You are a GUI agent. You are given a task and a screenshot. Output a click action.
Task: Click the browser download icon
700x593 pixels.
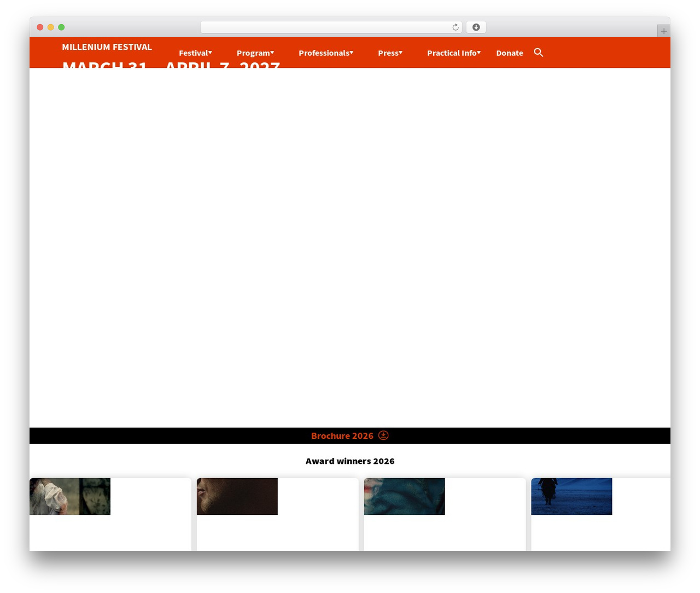coord(476,27)
